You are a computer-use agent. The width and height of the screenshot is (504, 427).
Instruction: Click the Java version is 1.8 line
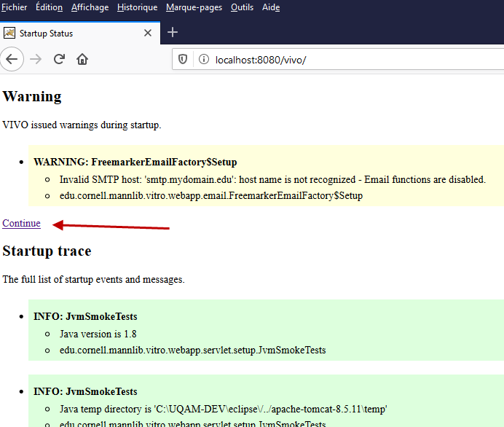(x=98, y=334)
